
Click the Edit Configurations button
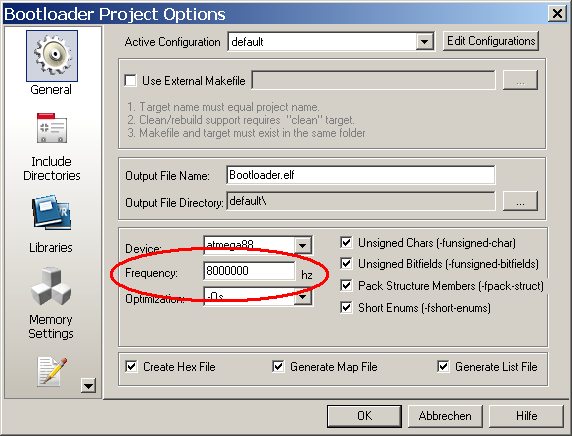(491, 41)
